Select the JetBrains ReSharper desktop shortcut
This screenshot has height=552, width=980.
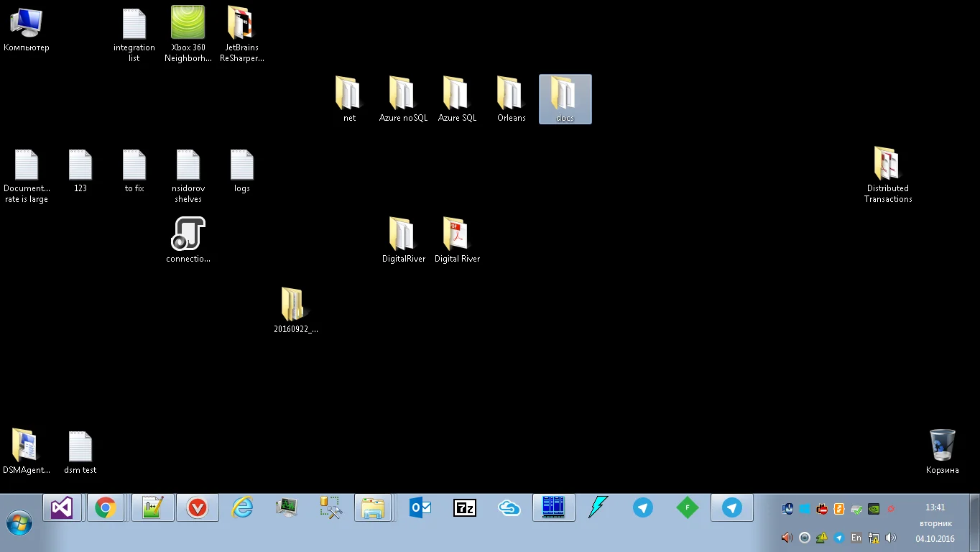click(241, 33)
